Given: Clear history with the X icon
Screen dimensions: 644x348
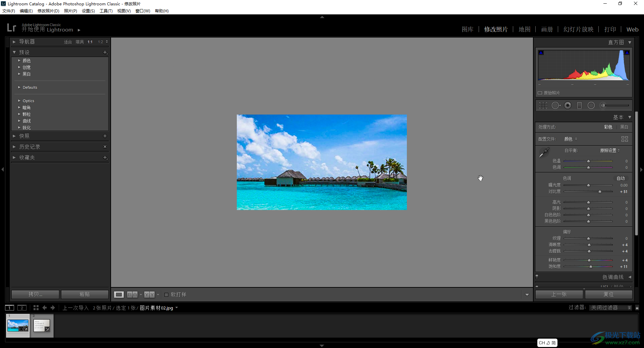Looking at the screenshot, I should coord(105,147).
